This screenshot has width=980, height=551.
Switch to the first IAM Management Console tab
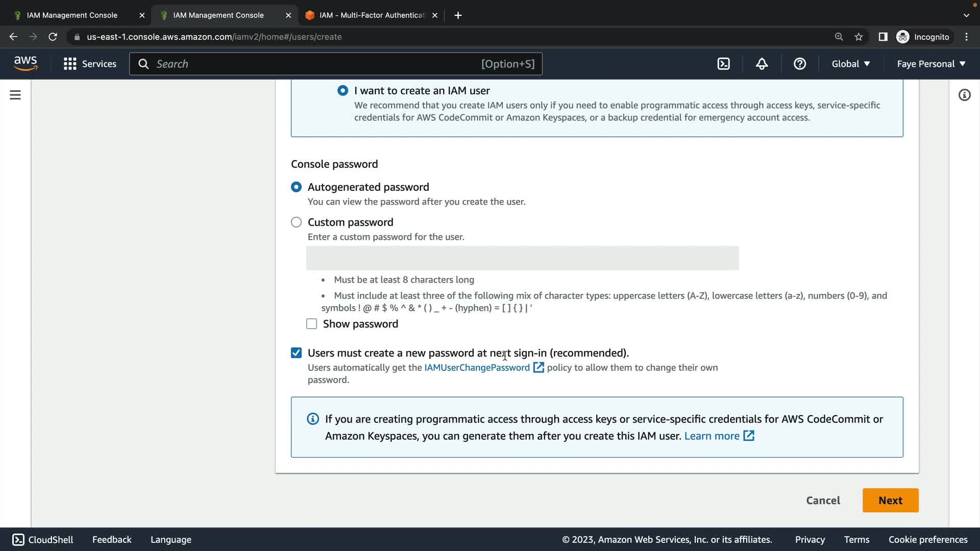pyautogui.click(x=72, y=15)
